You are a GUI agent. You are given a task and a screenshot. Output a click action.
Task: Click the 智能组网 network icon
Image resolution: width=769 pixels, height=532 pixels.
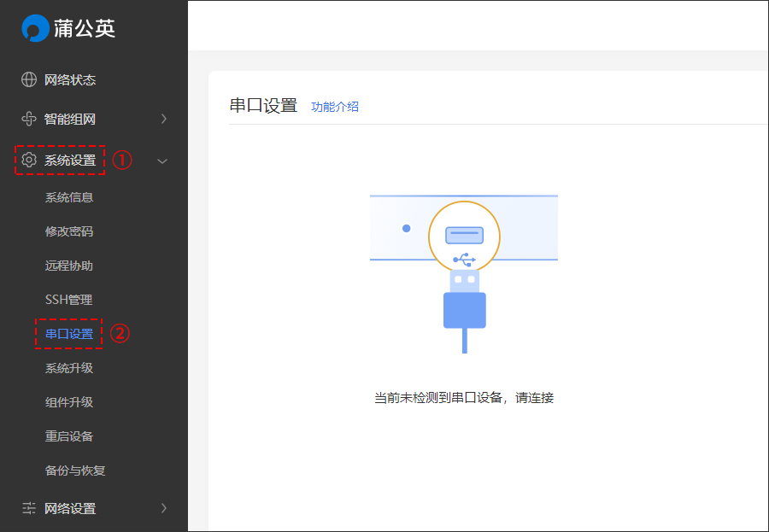click(x=29, y=119)
